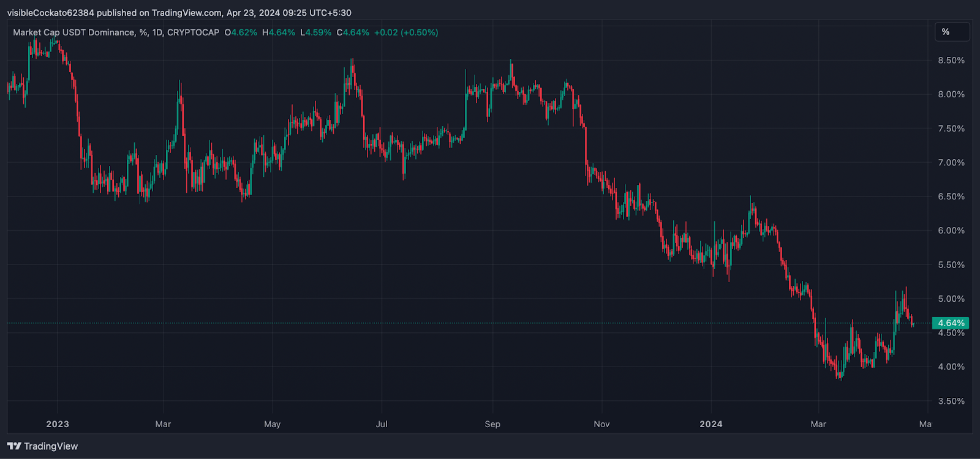Click the 6.50% price axis label

pos(951,196)
